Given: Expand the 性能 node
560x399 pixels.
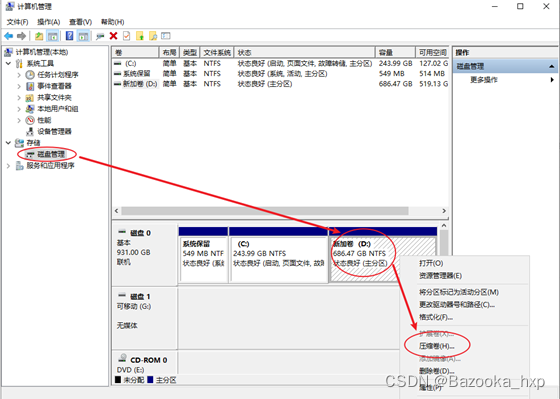Looking at the screenshot, I should pos(19,120).
